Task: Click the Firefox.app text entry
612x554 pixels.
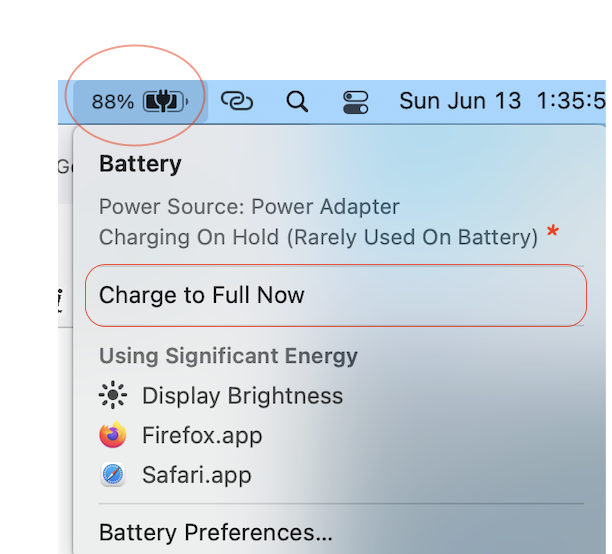Action: (x=202, y=435)
